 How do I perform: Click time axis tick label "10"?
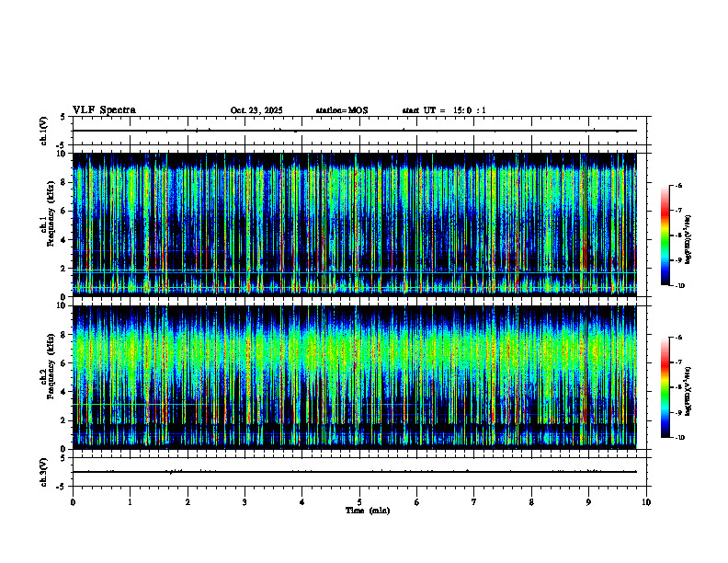pos(646,502)
